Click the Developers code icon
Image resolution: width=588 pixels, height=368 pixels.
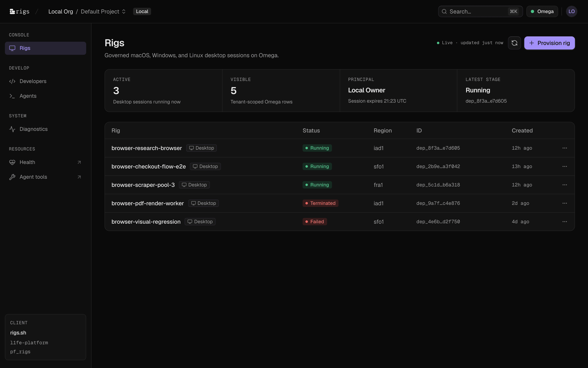tap(12, 81)
